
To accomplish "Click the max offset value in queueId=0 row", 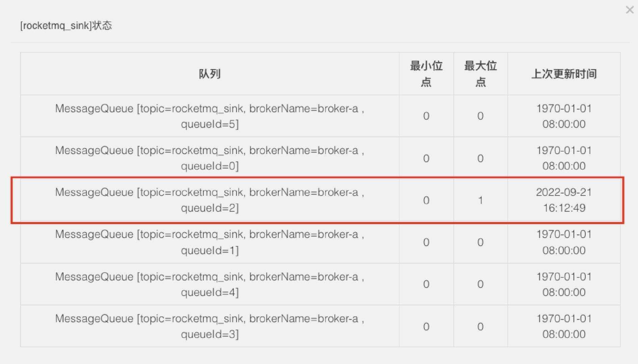I will click(x=480, y=158).
